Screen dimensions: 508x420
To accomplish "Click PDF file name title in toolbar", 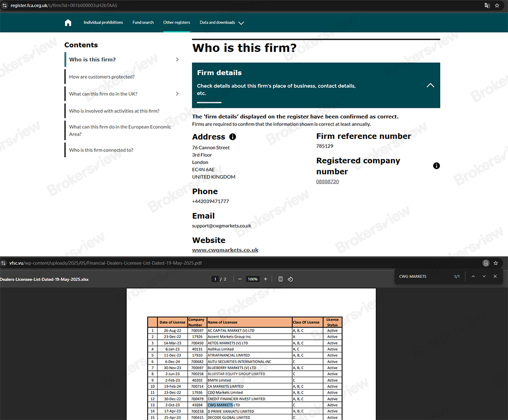I will pyautogui.click(x=44, y=279).
